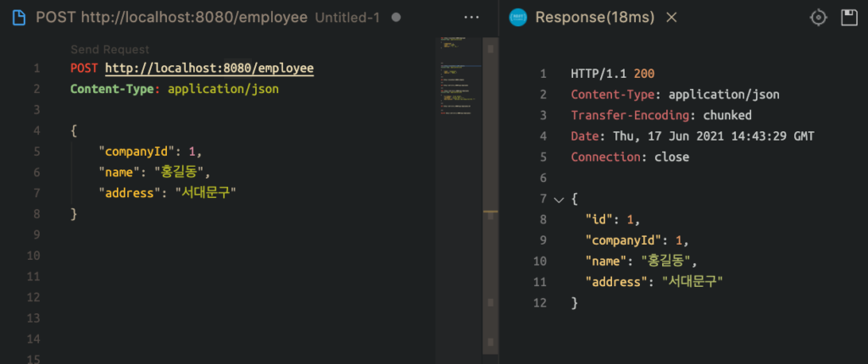Click the minimap code preview

pos(461,76)
